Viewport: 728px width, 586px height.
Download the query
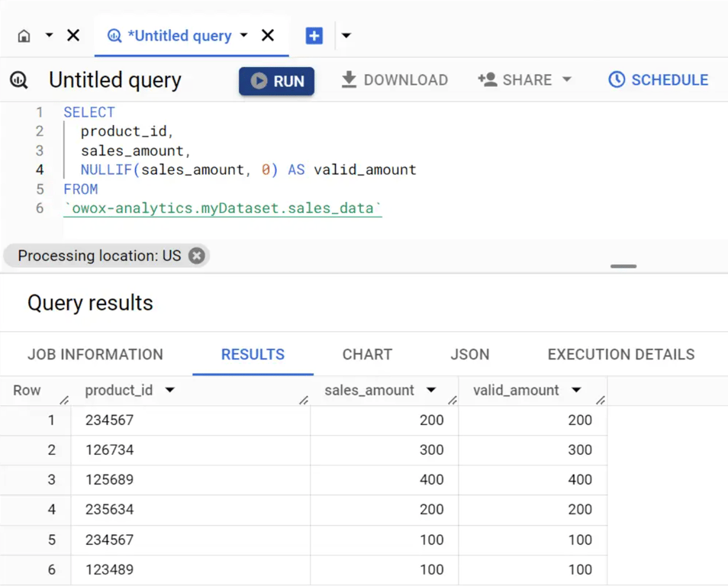(395, 80)
